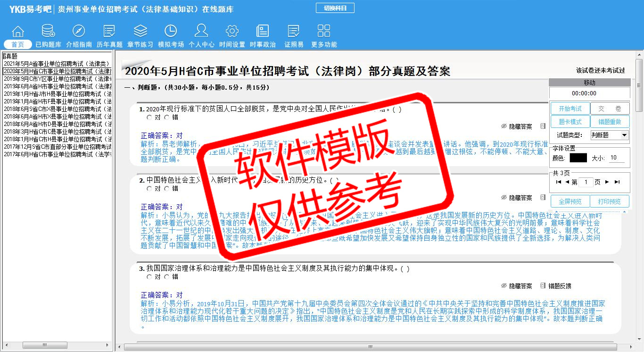
Task: Jump to last page arrow
Action: point(617,182)
